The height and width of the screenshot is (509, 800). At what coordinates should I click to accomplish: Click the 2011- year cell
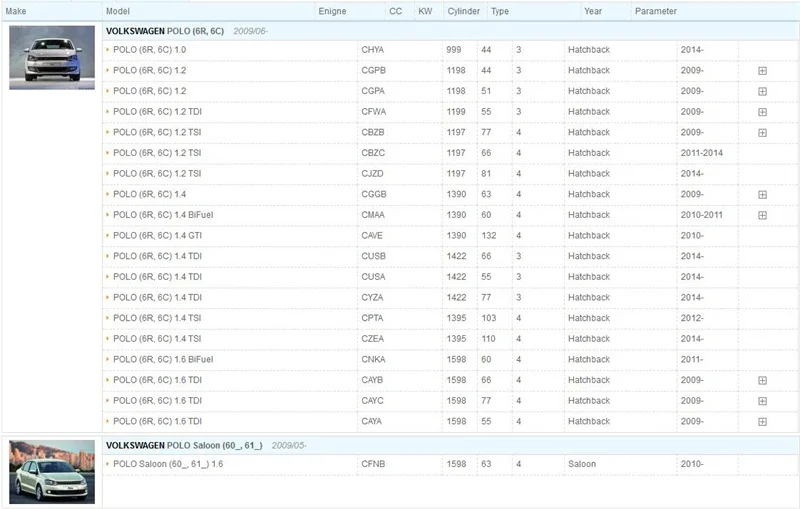tap(691, 360)
